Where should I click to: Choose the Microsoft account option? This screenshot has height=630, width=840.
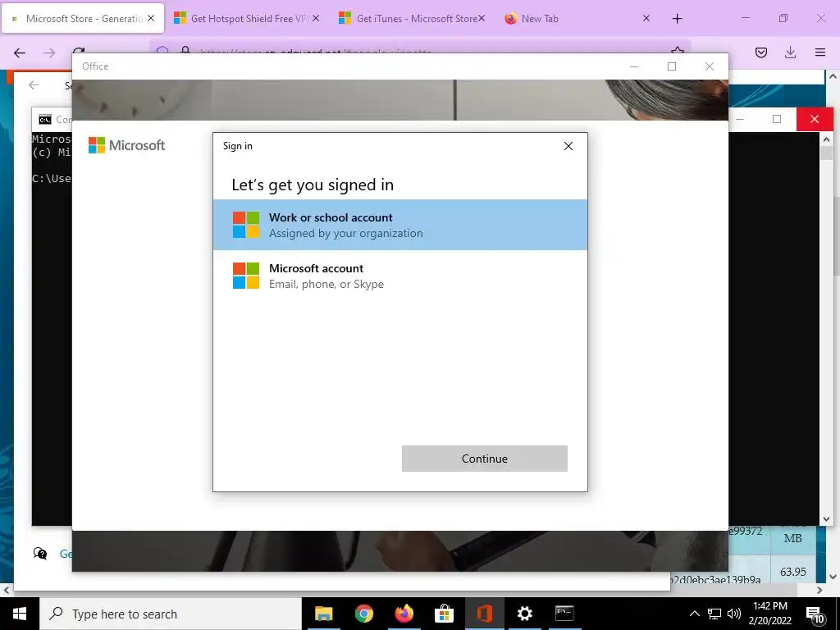[400, 276]
